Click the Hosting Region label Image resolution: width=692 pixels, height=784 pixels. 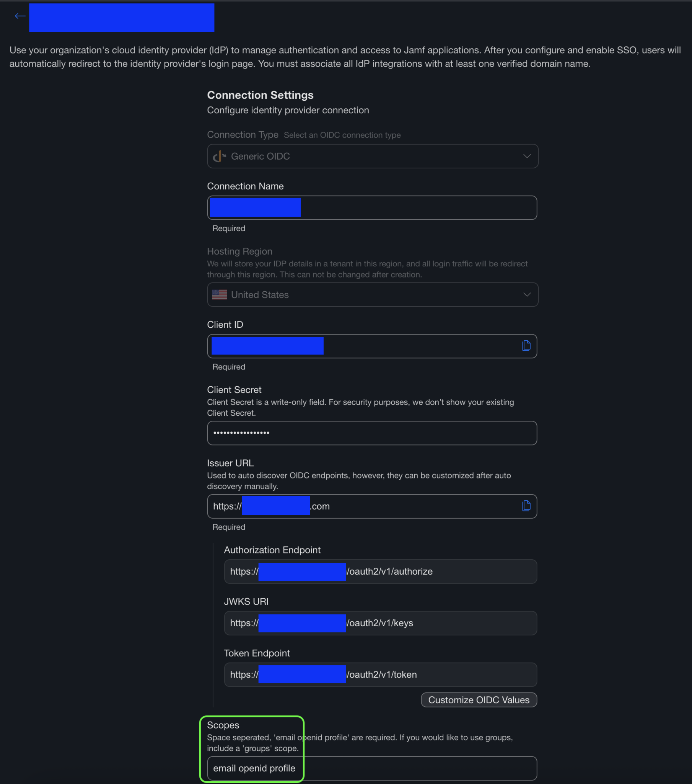pyautogui.click(x=239, y=251)
